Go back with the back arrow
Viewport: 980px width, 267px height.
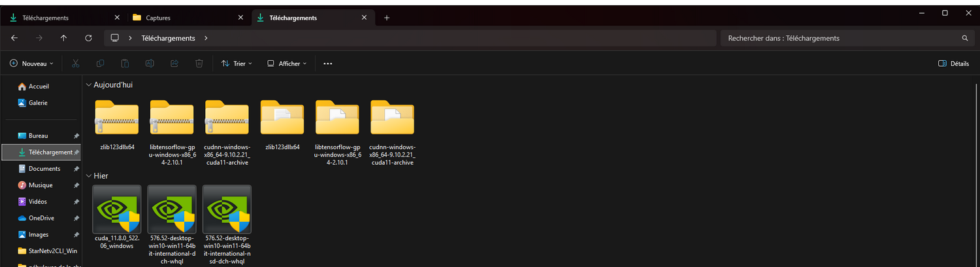(14, 38)
